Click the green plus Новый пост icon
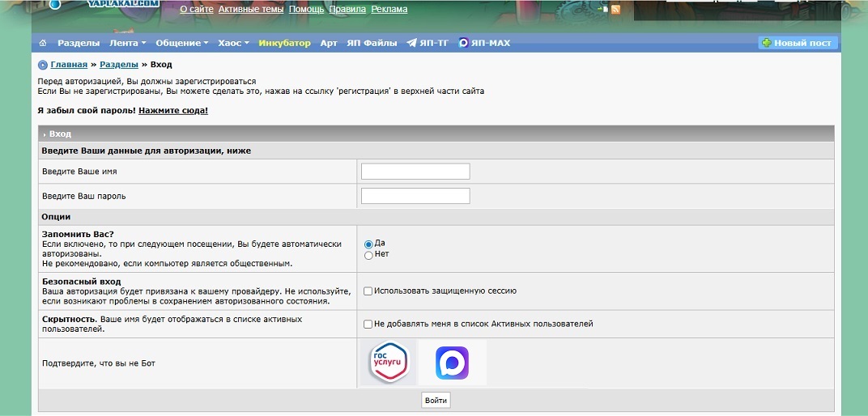This screenshot has height=416, width=868. tap(766, 43)
